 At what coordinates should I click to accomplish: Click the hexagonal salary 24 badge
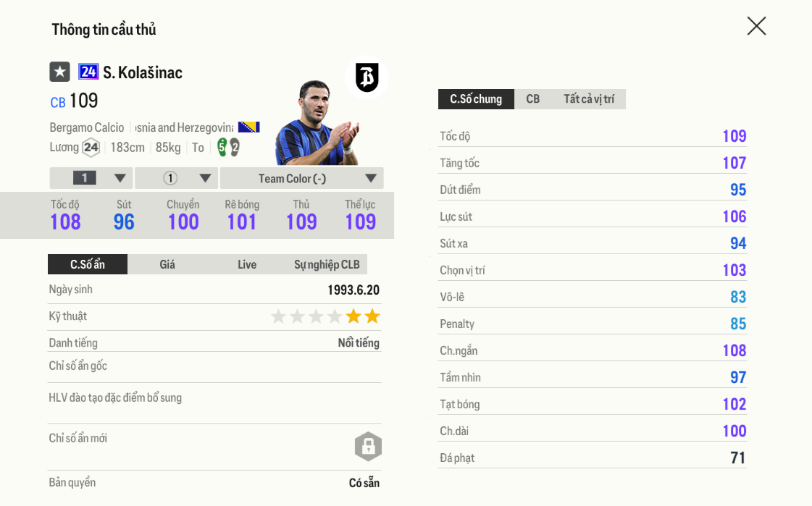91,148
